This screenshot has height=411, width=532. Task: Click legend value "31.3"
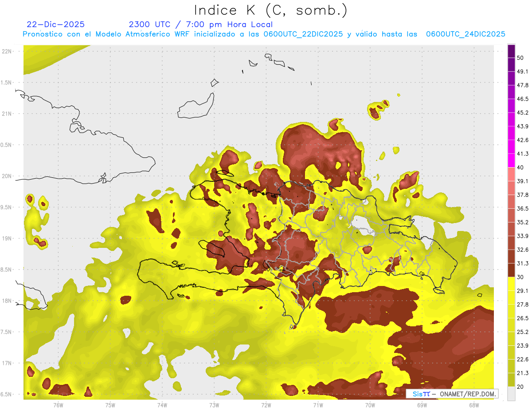523,264
